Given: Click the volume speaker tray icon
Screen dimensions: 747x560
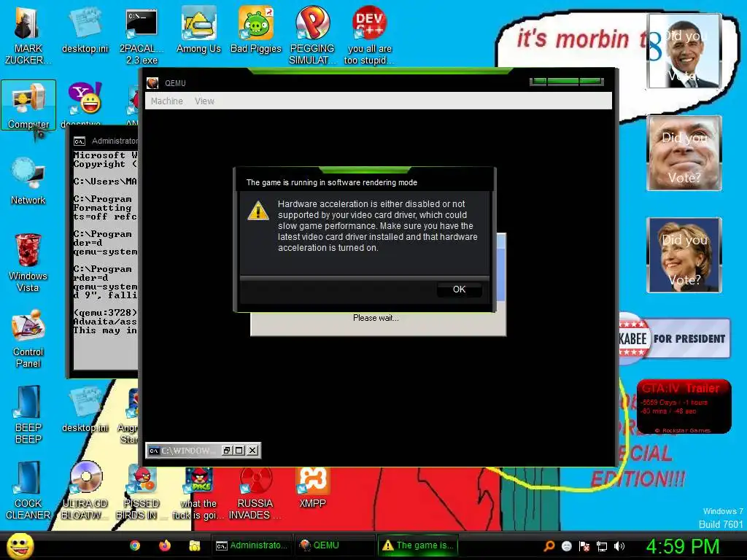Looking at the screenshot, I should tap(619, 546).
